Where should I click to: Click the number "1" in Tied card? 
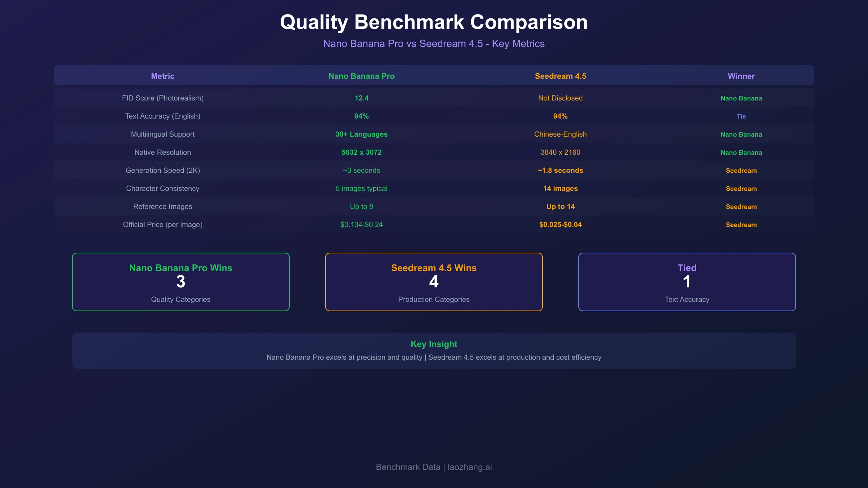pyautogui.click(x=687, y=282)
